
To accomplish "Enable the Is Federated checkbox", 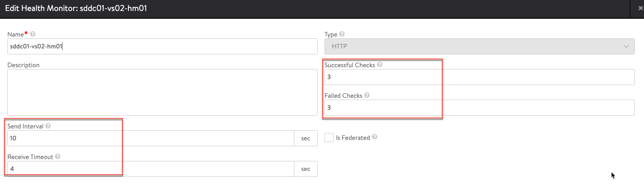I will (329, 138).
